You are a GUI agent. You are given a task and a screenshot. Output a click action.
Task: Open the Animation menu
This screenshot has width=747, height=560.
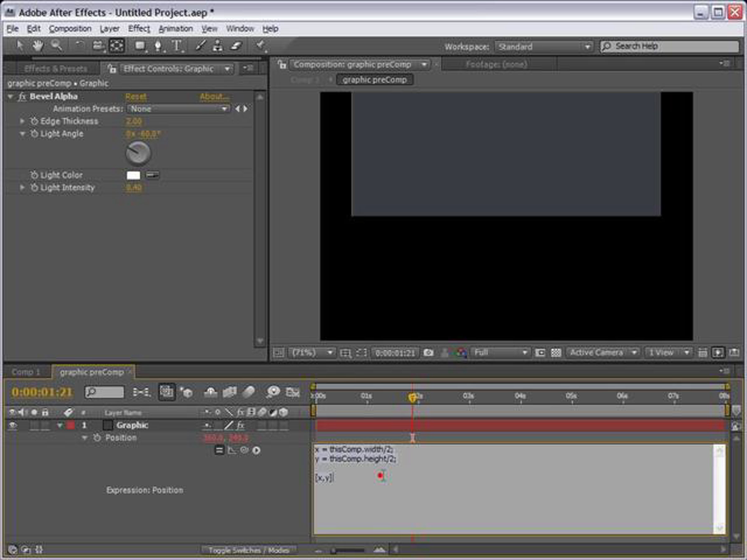coord(176,29)
